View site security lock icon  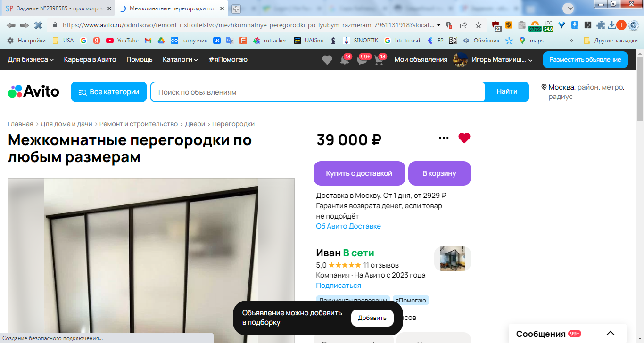click(55, 25)
